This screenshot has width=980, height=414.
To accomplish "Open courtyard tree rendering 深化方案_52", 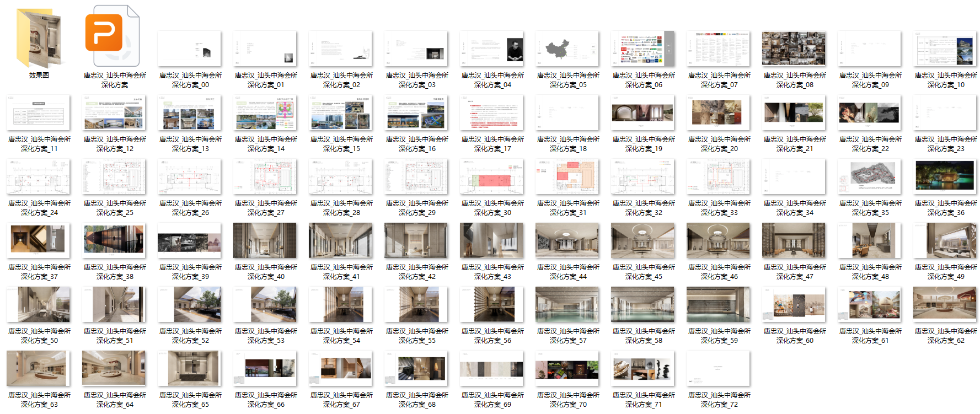I will coord(190,305).
